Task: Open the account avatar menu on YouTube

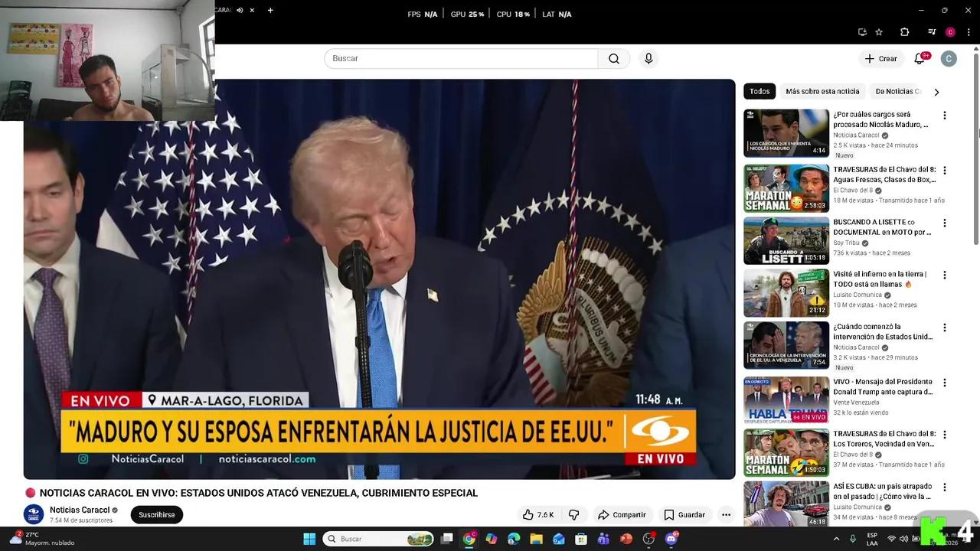Action: tap(949, 59)
